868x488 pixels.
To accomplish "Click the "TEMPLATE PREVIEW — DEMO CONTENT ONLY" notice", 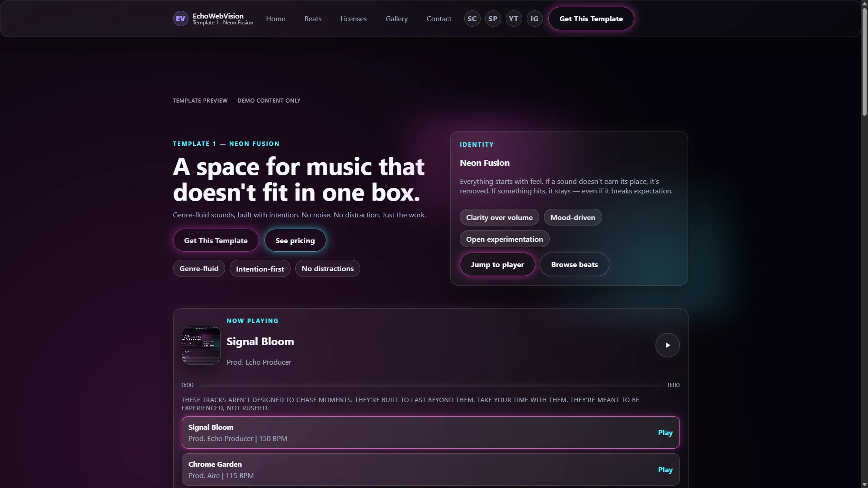I will [x=236, y=100].
